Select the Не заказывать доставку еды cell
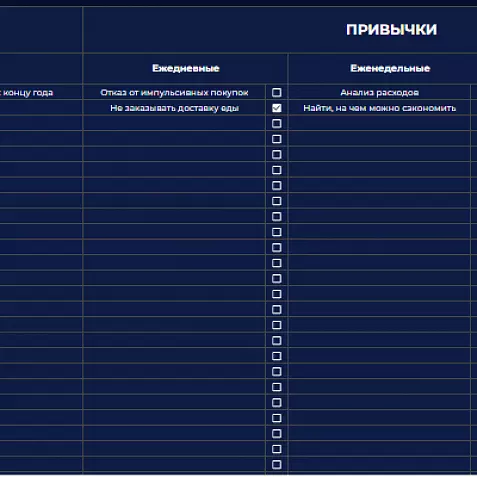Viewport: 477px width, 477px height. (x=174, y=108)
